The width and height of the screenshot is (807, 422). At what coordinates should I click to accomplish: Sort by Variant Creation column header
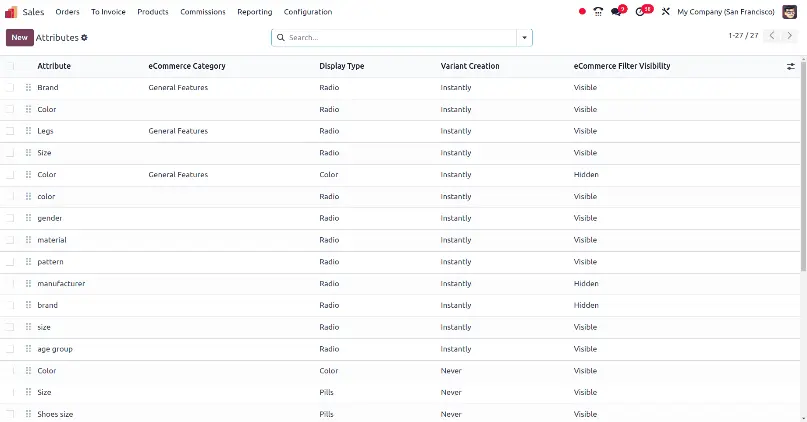pos(470,66)
